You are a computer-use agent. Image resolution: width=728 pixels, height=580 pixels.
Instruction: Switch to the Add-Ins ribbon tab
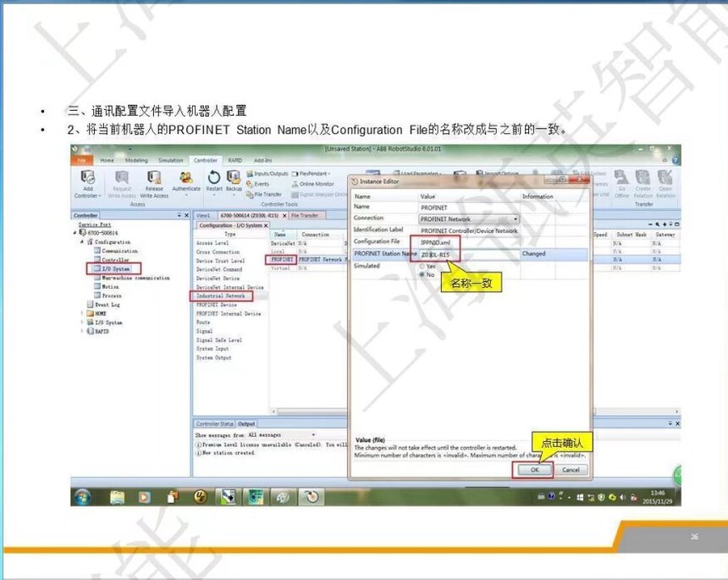[262, 160]
